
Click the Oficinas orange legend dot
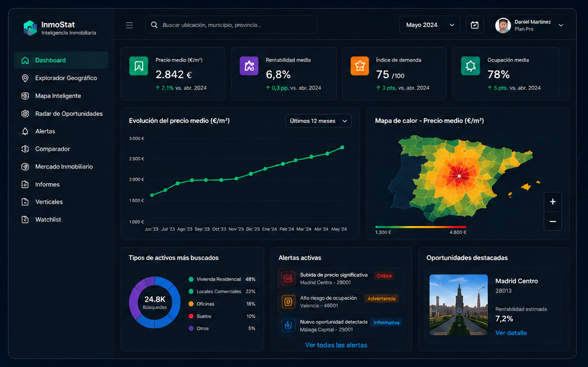tap(191, 304)
